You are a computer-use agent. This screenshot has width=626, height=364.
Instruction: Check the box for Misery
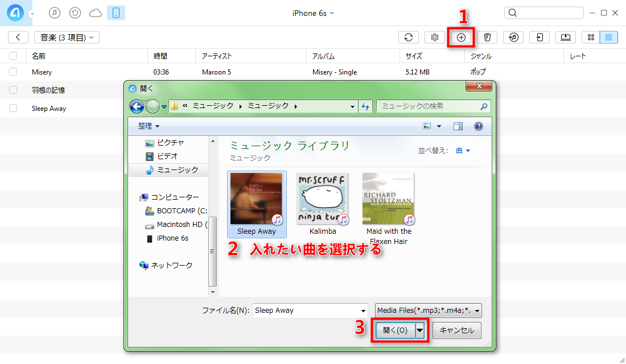tap(13, 72)
